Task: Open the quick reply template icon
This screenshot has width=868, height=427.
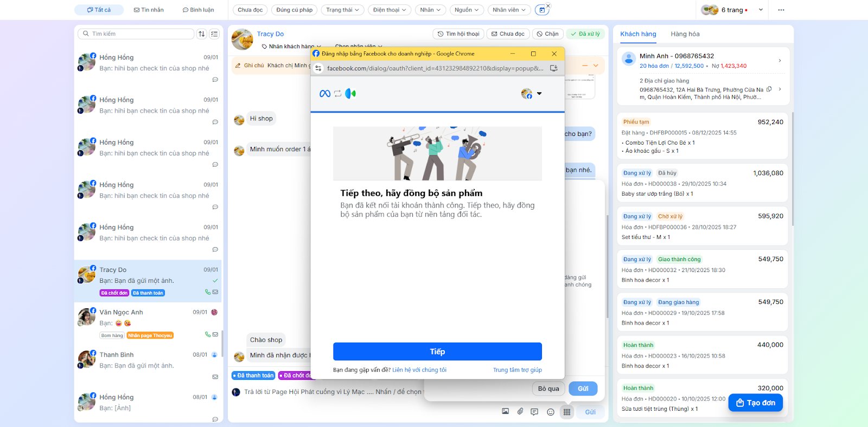Action: pos(534,412)
